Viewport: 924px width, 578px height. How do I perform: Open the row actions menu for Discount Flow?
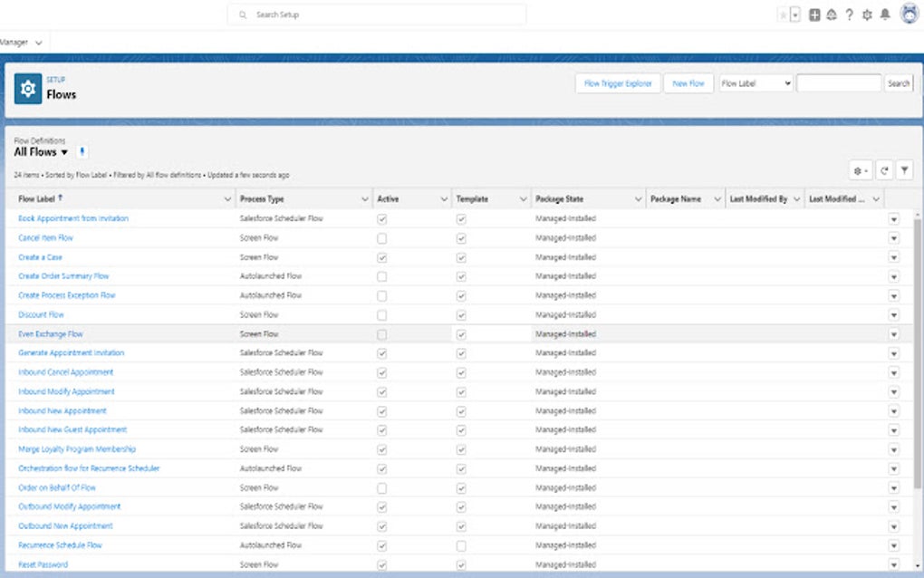894,314
